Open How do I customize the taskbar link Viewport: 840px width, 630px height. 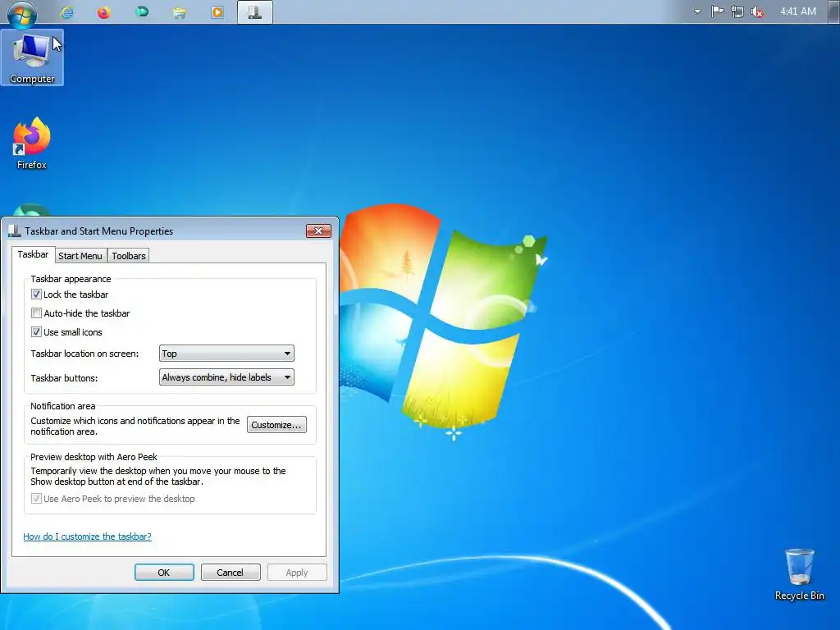87,536
